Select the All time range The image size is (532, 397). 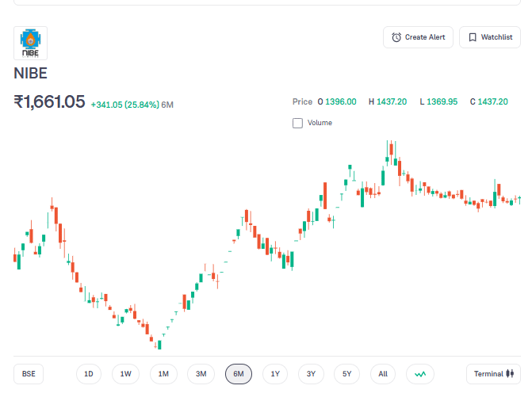click(x=383, y=374)
